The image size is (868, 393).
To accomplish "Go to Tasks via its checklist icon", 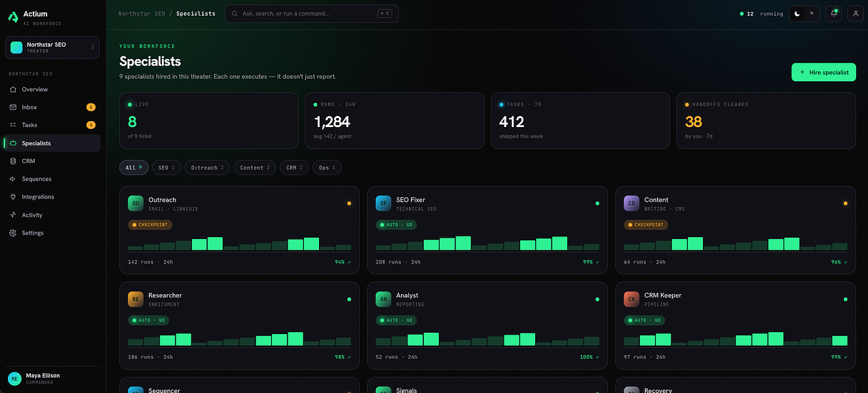I will coord(13,125).
